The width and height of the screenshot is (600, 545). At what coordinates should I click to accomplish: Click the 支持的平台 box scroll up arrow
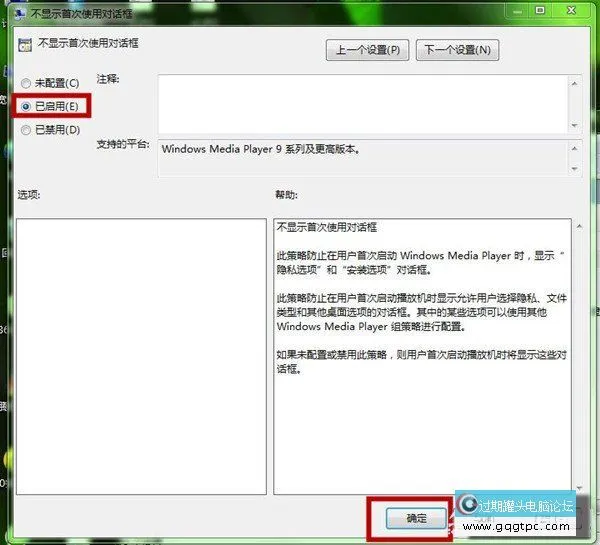click(x=574, y=147)
